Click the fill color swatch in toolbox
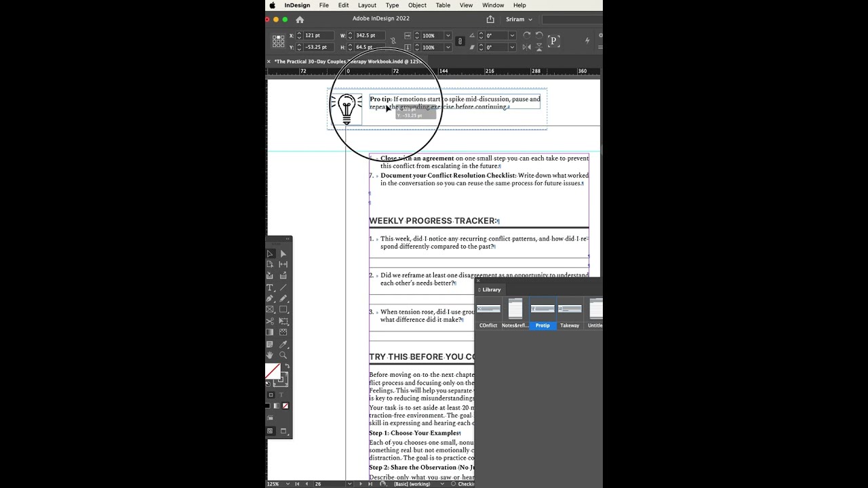The height and width of the screenshot is (488, 868). tap(272, 371)
